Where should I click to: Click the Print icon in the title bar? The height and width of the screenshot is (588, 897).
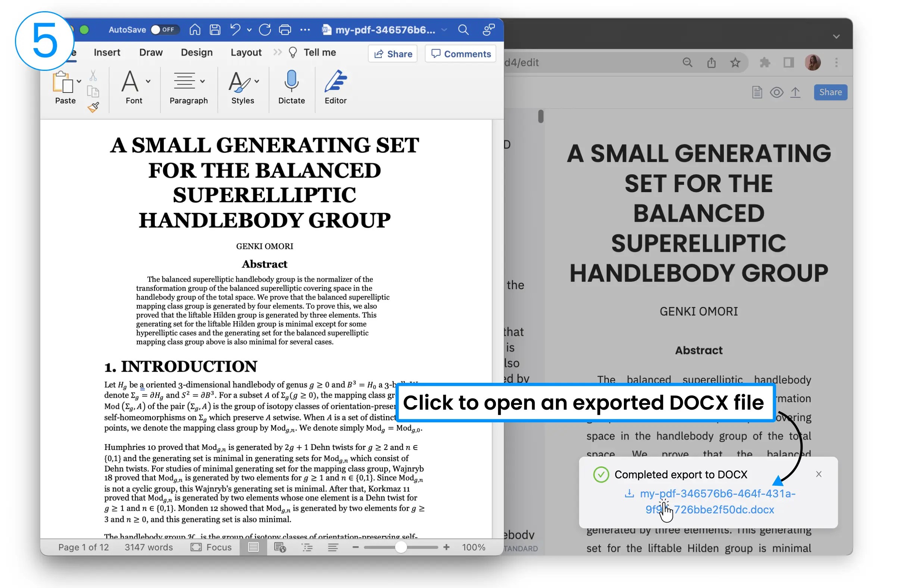tap(285, 29)
